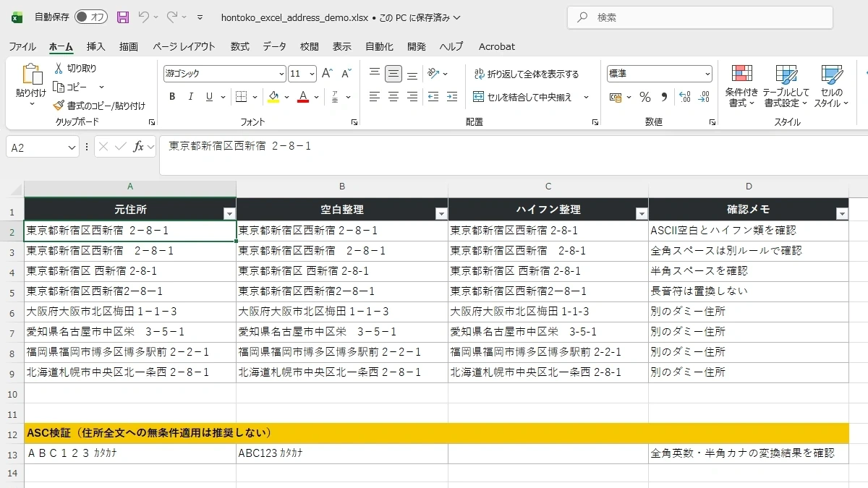The width and height of the screenshot is (868, 488).
Task: Click the increase indent icon
Action: pos(452,97)
